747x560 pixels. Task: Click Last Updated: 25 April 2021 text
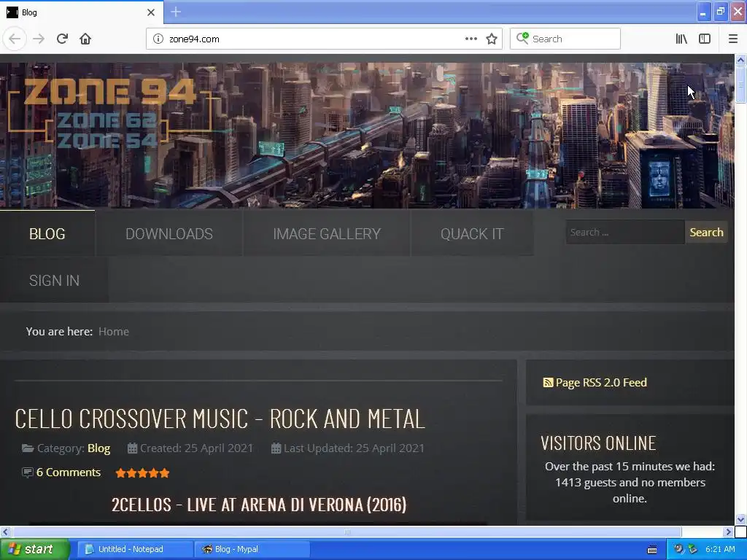tap(354, 448)
